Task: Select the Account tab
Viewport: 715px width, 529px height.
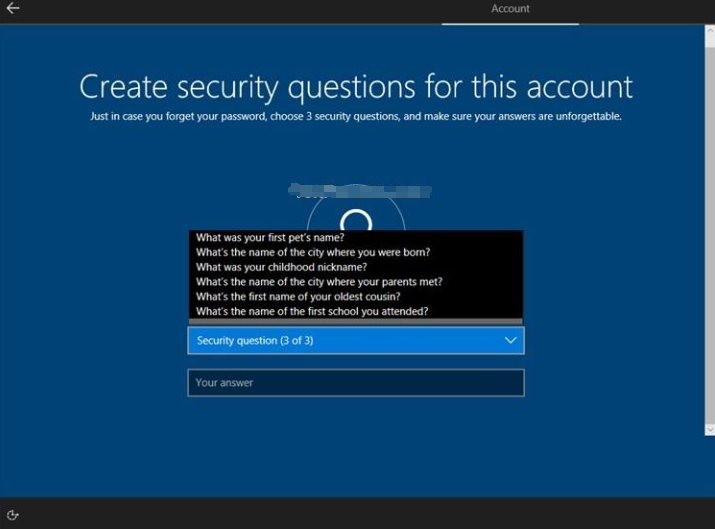Action: (510, 9)
